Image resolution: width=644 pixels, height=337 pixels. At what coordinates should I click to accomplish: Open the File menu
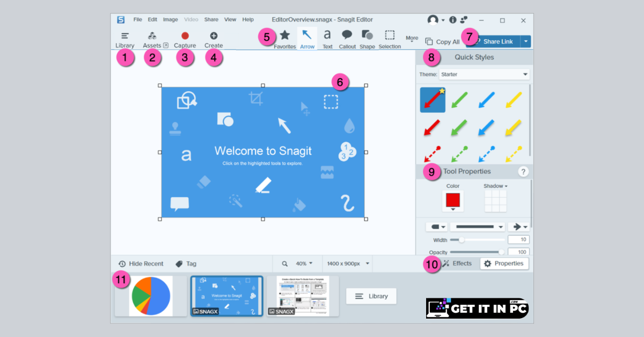[x=138, y=19]
